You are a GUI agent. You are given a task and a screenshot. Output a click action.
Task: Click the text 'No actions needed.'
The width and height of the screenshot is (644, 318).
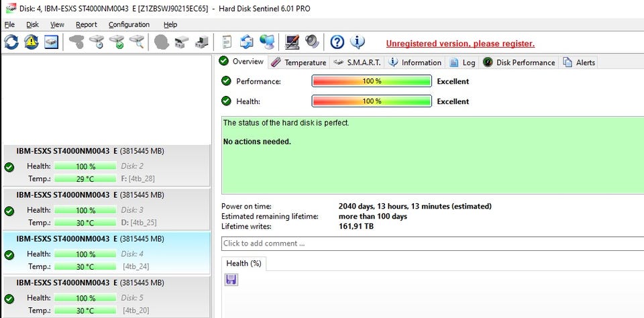pos(257,142)
